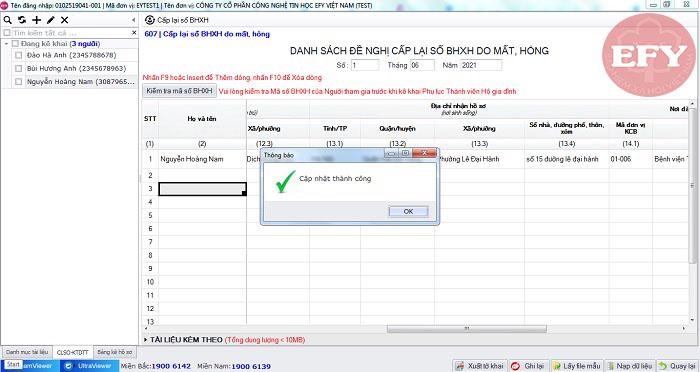The image size is (700, 372).
Task: Click the search magnifier icon
Action: tap(8, 20)
